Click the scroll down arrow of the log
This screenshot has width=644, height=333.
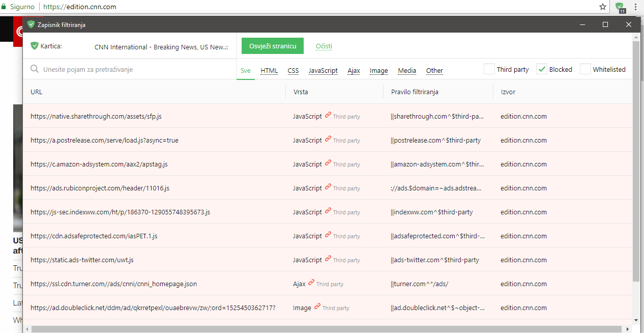click(636, 320)
